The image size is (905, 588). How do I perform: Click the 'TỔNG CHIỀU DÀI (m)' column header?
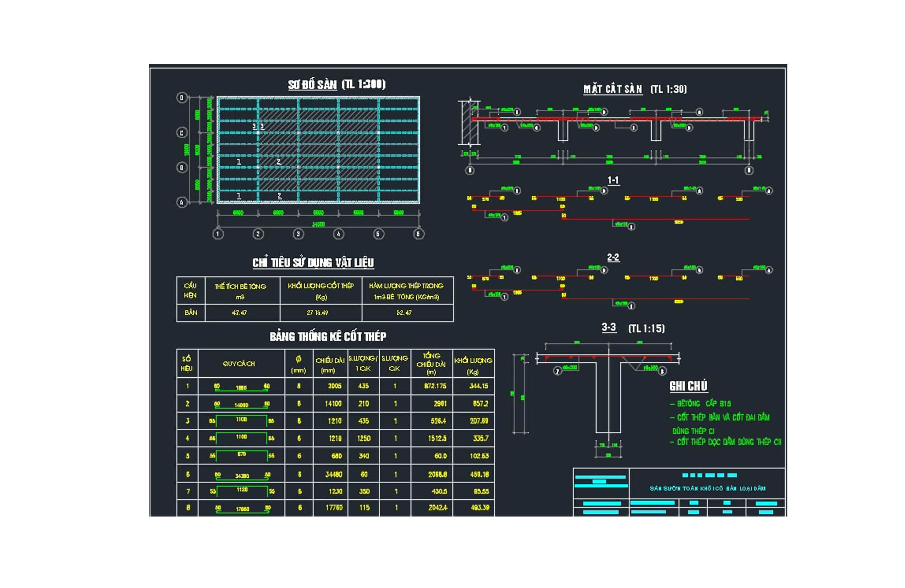point(431,364)
